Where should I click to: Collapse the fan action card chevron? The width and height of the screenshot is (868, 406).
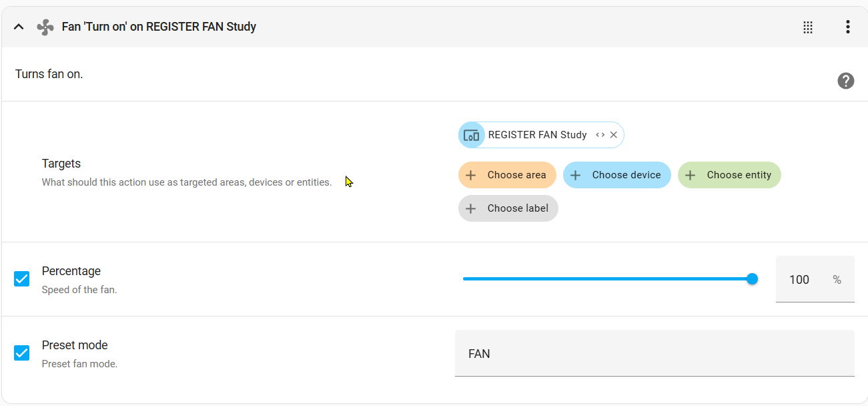tap(19, 27)
